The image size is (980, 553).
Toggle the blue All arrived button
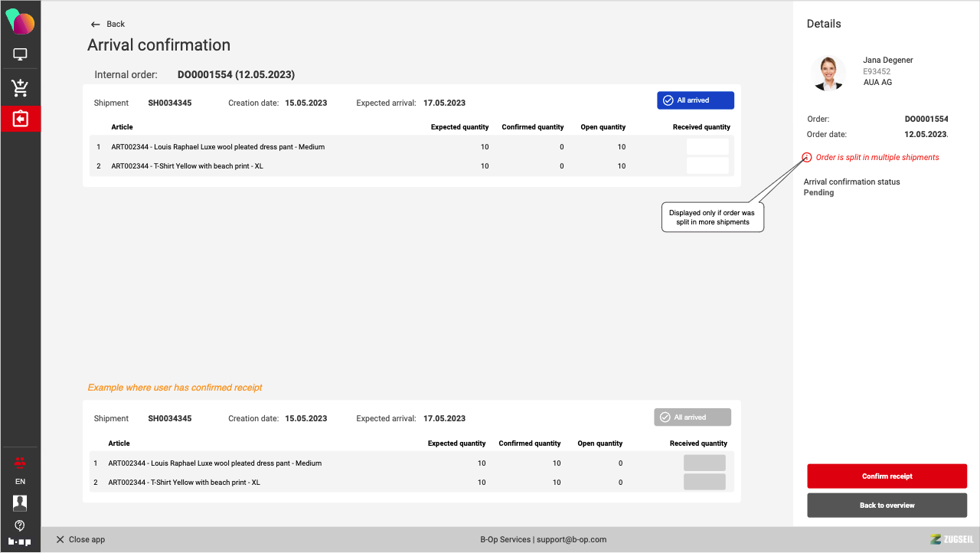coord(695,100)
